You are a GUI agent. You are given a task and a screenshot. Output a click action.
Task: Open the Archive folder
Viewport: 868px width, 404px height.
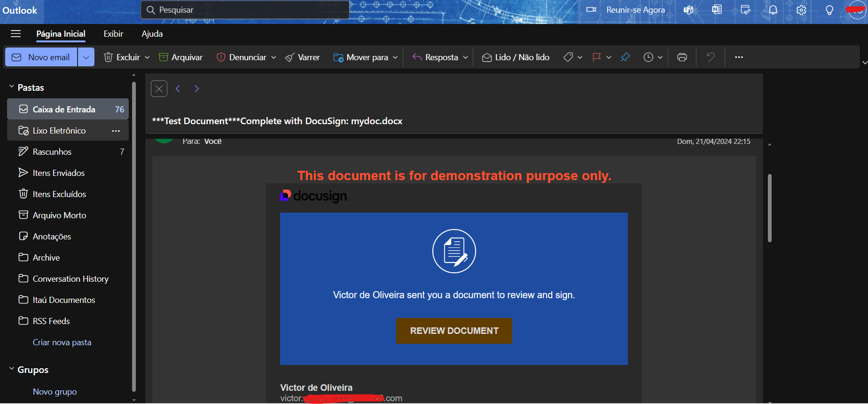(68, 257)
